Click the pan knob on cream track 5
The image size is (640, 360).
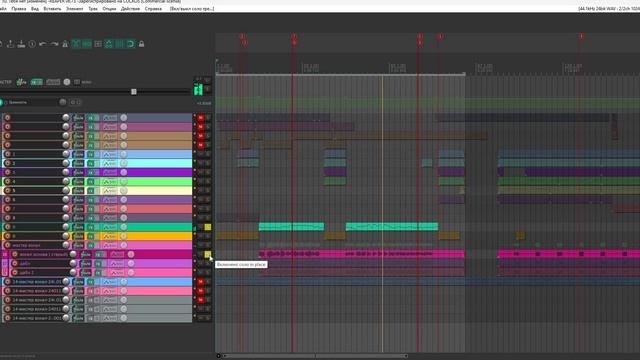[x=124, y=191]
